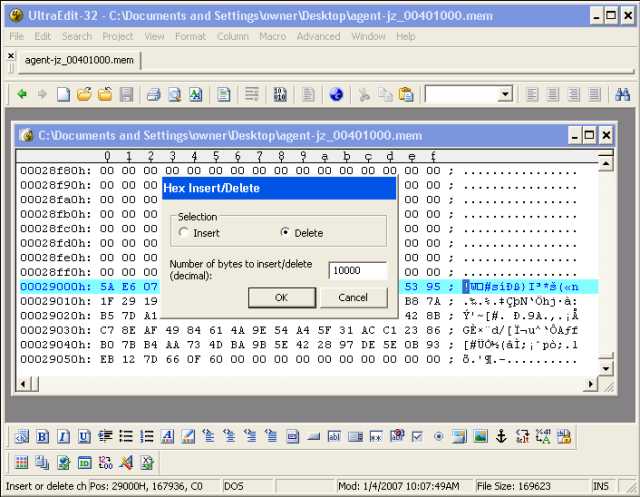Click the Find binoculars icon
The width and height of the screenshot is (640, 497).
click(x=622, y=95)
